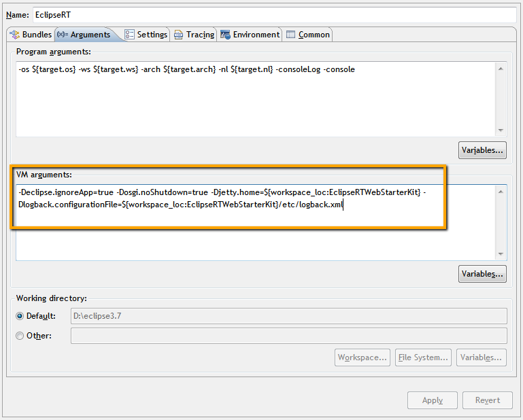This screenshot has height=420, width=523.
Task: Click the text "-consoleLog" in Program arguments
Action: tap(298, 69)
